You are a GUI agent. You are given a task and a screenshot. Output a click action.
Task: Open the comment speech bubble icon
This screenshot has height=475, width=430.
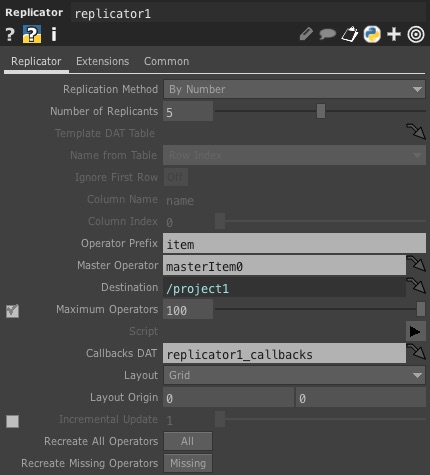[x=327, y=34]
